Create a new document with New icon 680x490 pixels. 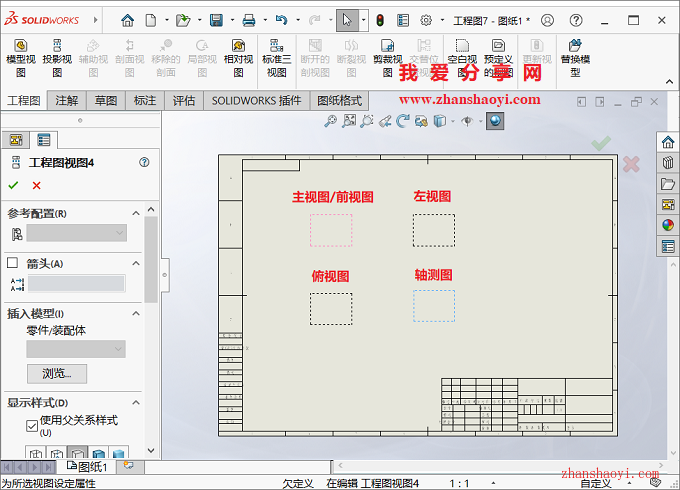pyautogui.click(x=150, y=20)
